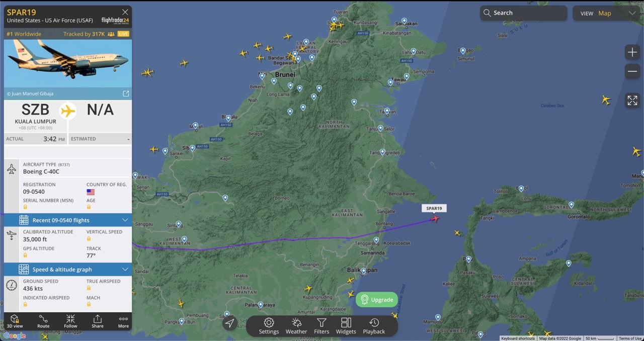Screen dimensions: 644x341
Task: Click the Age lock icon
Action: pos(89,207)
